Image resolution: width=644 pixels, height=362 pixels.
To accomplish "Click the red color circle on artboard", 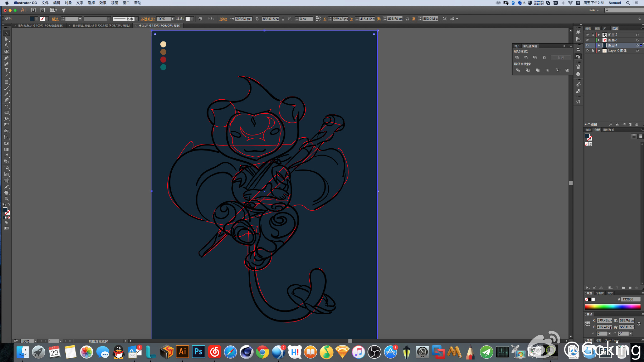I will (x=163, y=59).
